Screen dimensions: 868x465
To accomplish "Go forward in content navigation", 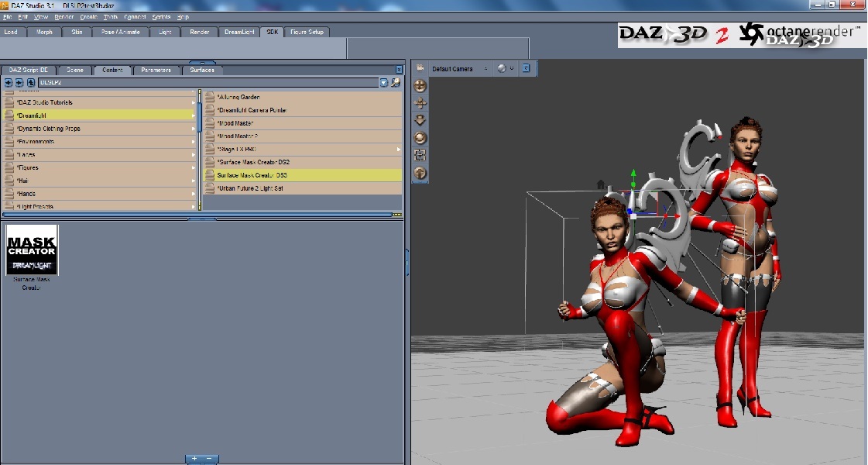I will [19, 83].
